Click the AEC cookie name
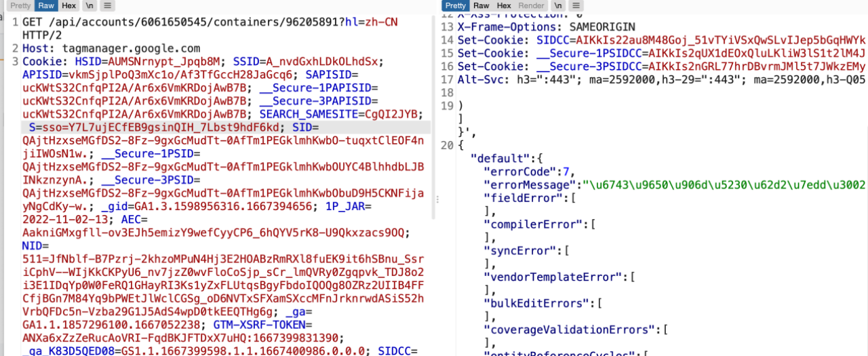This screenshot has height=356, width=868. [131, 220]
